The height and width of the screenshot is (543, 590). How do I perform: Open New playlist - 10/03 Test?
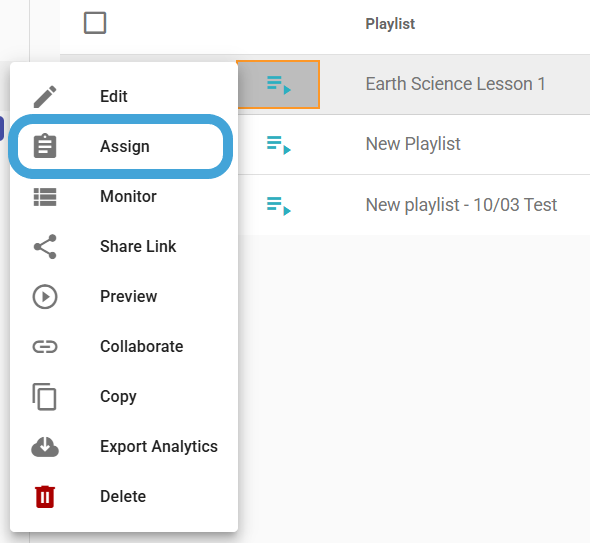point(461,205)
